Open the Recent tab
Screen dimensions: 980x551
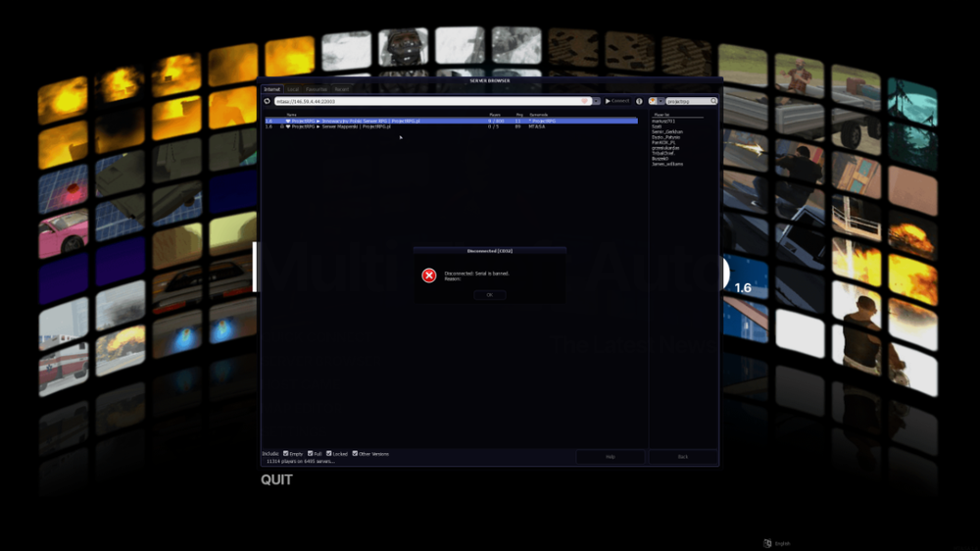pyautogui.click(x=341, y=89)
